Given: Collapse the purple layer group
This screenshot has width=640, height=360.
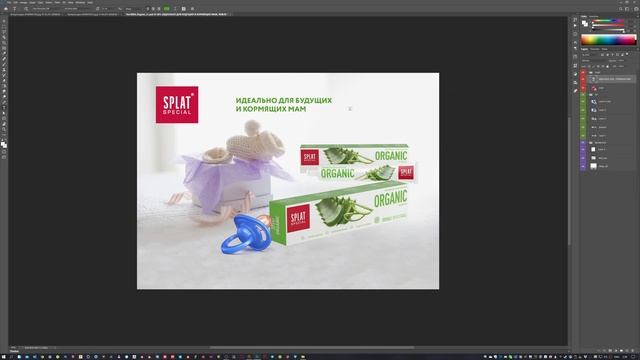Looking at the screenshot, I should click(x=588, y=143).
